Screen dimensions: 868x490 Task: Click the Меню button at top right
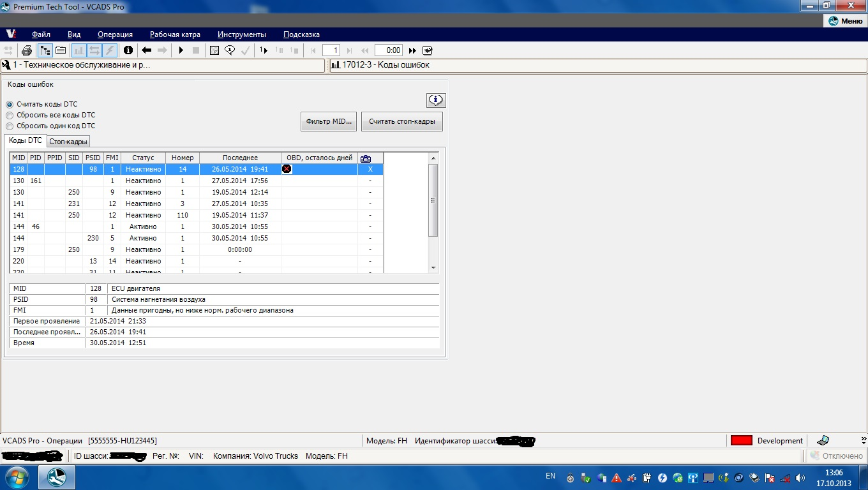845,21
